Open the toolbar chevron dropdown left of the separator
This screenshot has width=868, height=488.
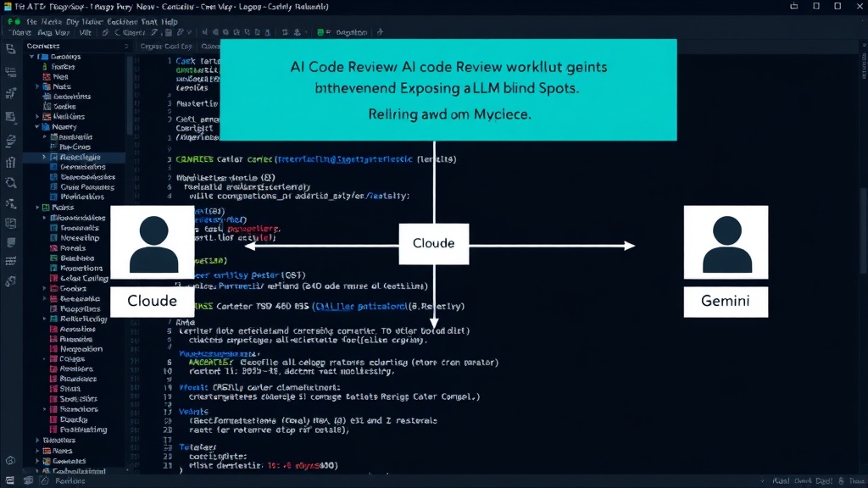click(x=189, y=33)
